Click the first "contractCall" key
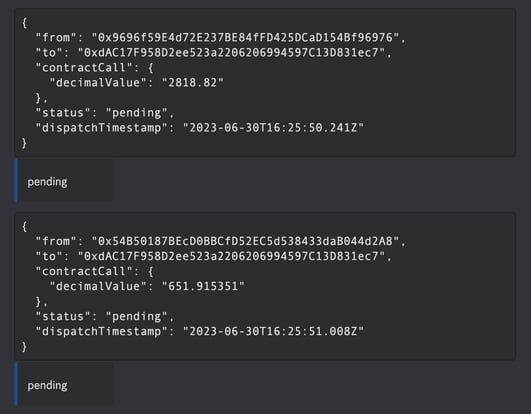The height and width of the screenshot is (414, 531). [84, 68]
